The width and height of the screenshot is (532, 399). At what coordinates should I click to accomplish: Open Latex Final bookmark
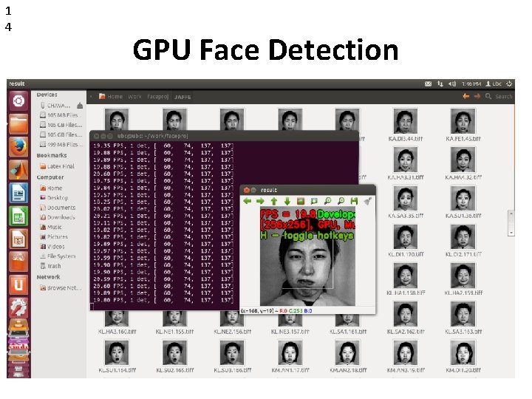[x=57, y=166]
